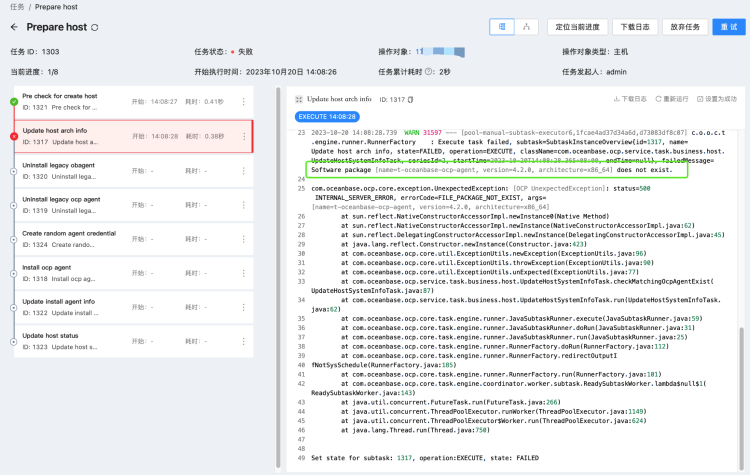Click red failed status icon of Update host arch info
The height and width of the screenshot is (475, 750).
coord(14,136)
